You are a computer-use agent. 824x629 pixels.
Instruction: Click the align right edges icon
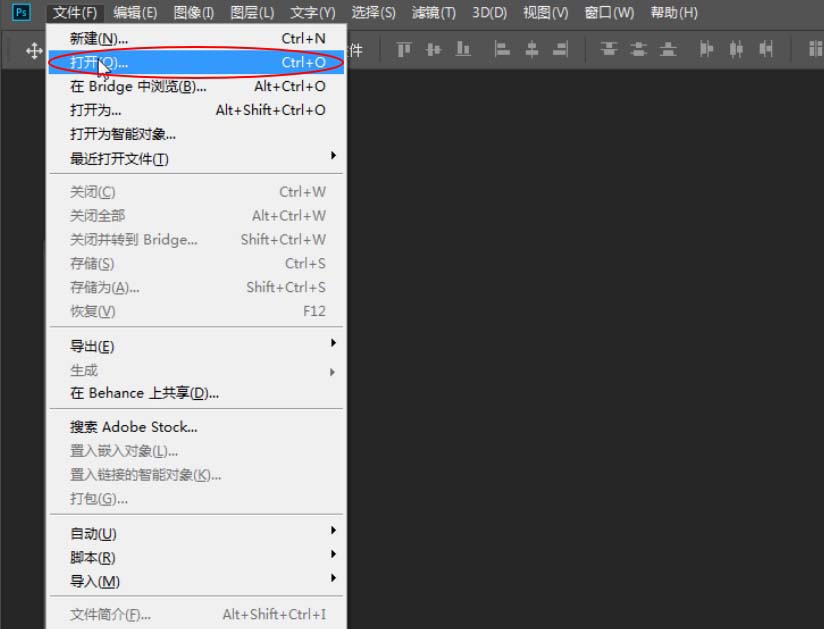click(x=561, y=47)
